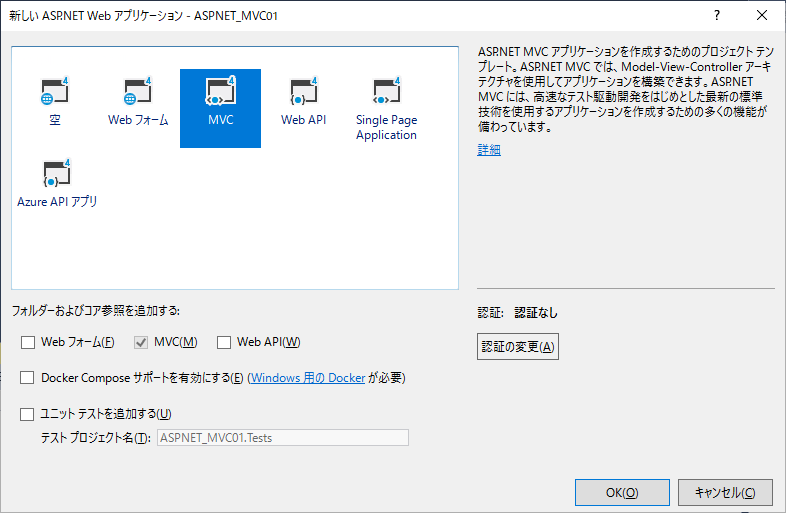Enable the Web フォーム(F) checkbox
This screenshot has width=786, height=513.
(x=28, y=343)
